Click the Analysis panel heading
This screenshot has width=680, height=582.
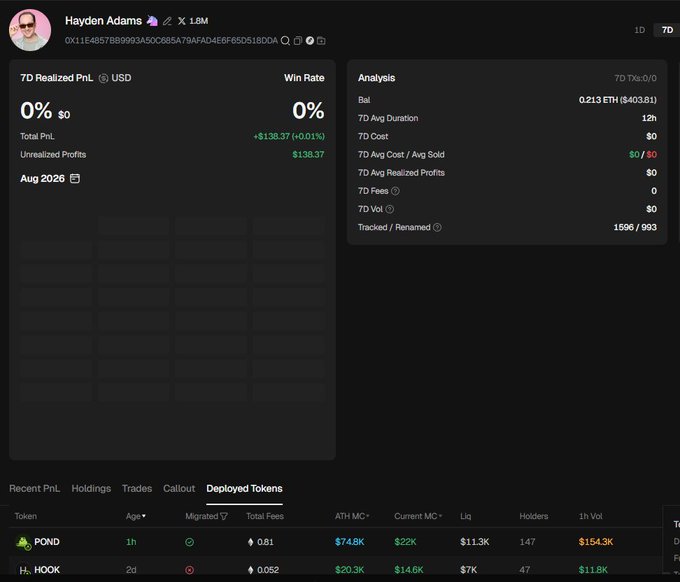pos(376,78)
